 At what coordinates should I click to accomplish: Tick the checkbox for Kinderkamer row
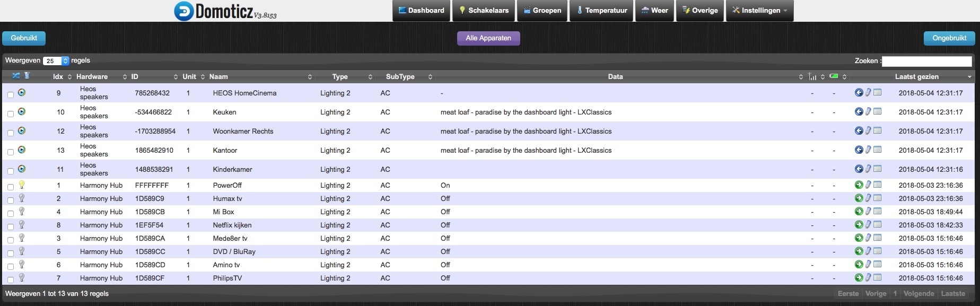(11, 171)
